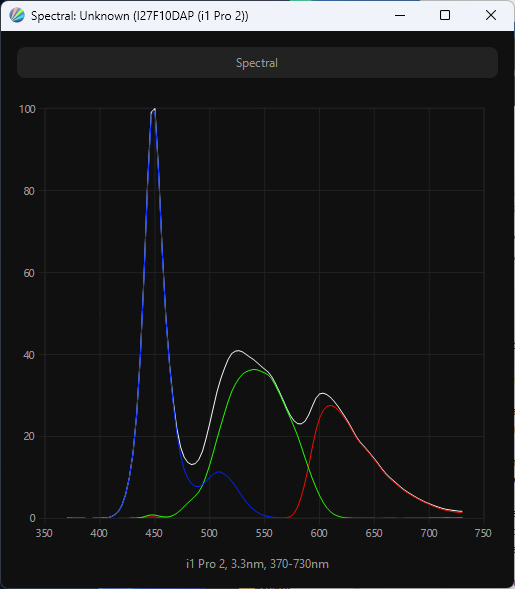Click the 750 label on the X axis
The width and height of the screenshot is (515, 589).
click(x=483, y=533)
